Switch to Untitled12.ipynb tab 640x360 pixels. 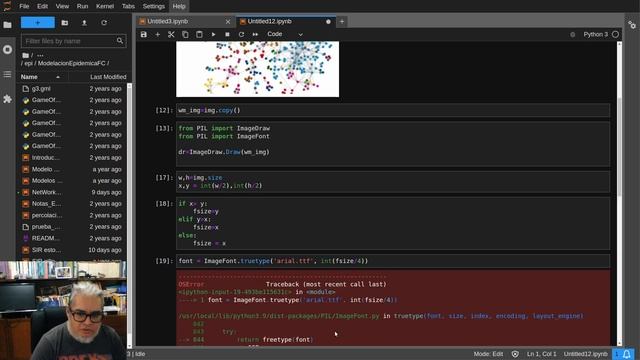point(269,21)
